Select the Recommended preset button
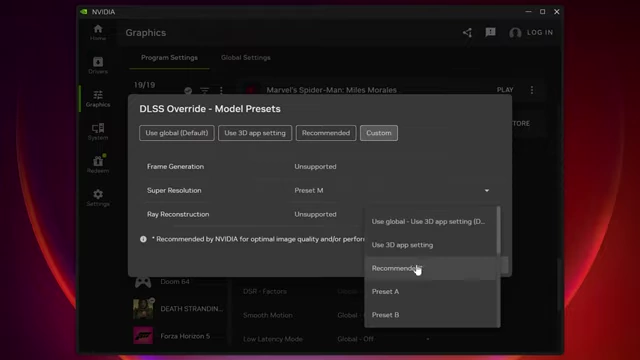Image resolution: width=640 pixels, height=360 pixels. (326, 133)
